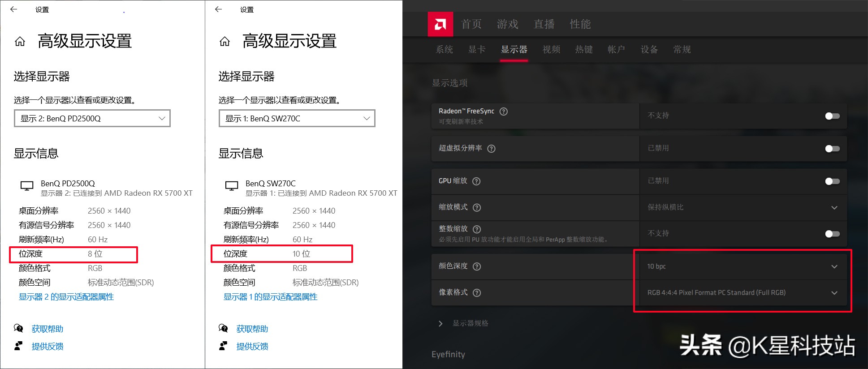Switch to the 视频 settings sub-tab
The width and height of the screenshot is (868, 369).
coord(551,49)
